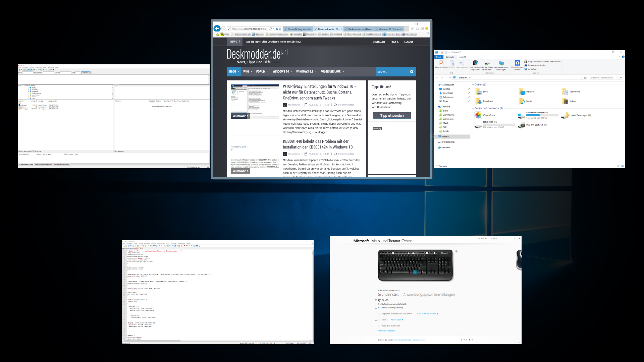
Task: Click the Noch nicht zugewiesen link
Action: 426,314
